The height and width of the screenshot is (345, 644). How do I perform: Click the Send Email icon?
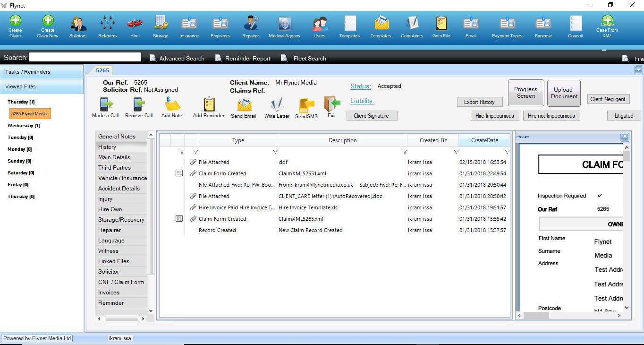click(244, 104)
